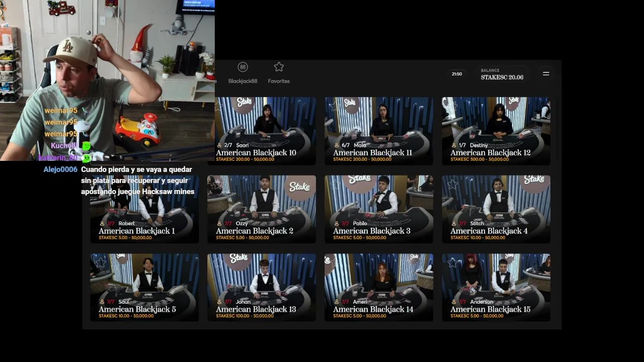
Task: Open American Blackjack 11 table thumbnail
Action: pos(379,131)
